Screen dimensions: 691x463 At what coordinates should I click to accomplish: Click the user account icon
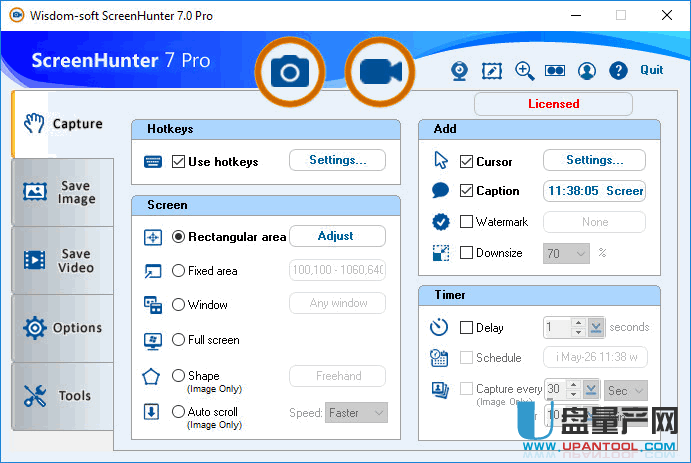pyautogui.click(x=587, y=71)
